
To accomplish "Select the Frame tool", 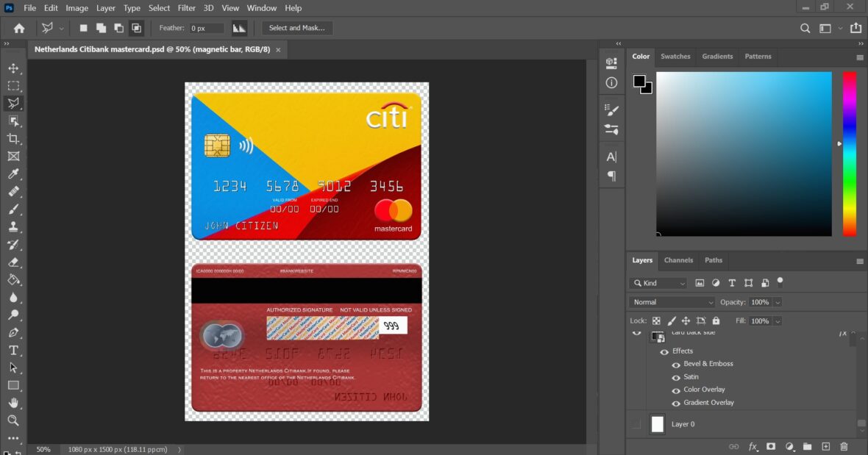I will coord(13,157).
